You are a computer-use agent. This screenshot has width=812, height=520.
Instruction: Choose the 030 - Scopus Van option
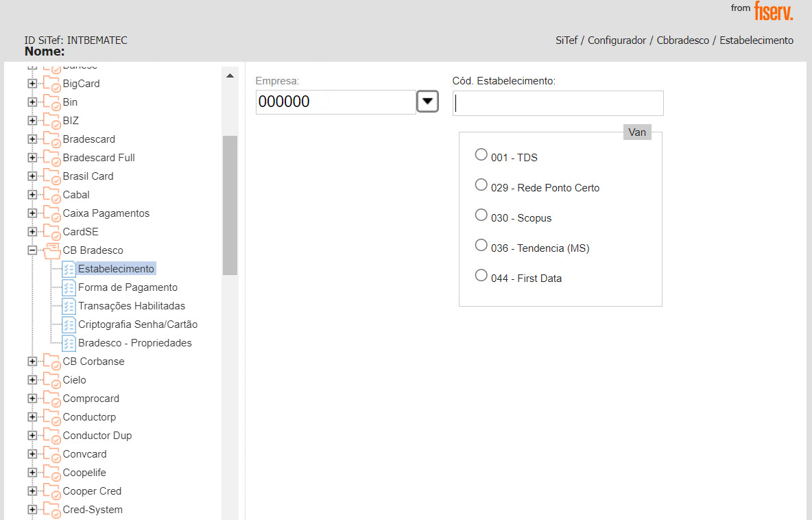(x=481, y=215)
